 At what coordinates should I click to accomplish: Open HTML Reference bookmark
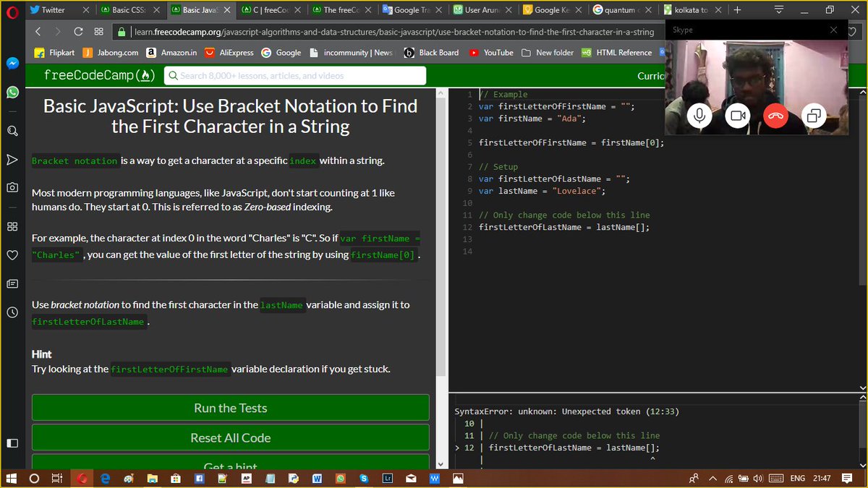pos(616,53)
